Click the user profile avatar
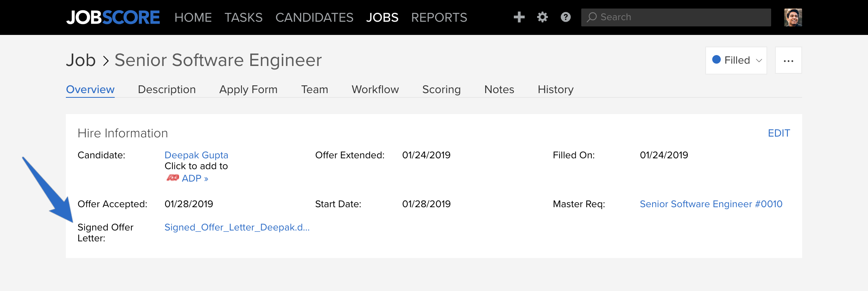This screenshot has width=868, height=291. coord(793,17)
